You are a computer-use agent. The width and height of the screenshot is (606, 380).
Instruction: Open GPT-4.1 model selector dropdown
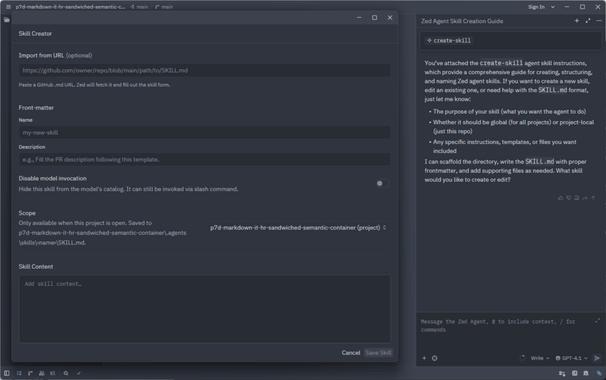[571, 358]
